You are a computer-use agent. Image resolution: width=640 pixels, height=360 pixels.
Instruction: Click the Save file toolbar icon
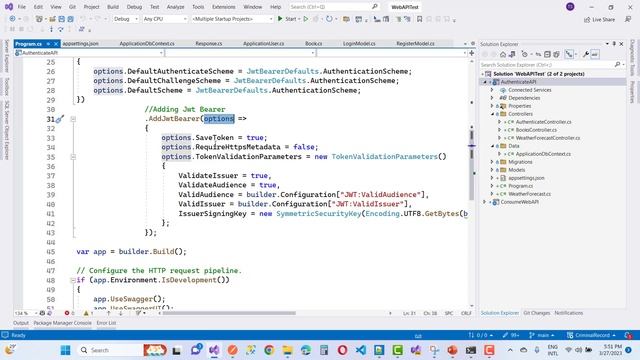(x=61, y=19)
